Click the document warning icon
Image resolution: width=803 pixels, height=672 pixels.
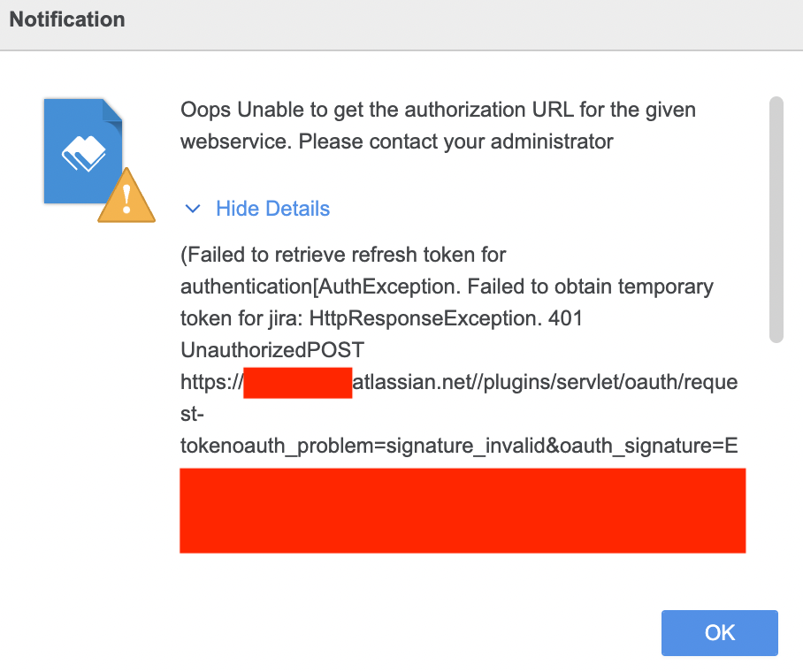(99, 160)
